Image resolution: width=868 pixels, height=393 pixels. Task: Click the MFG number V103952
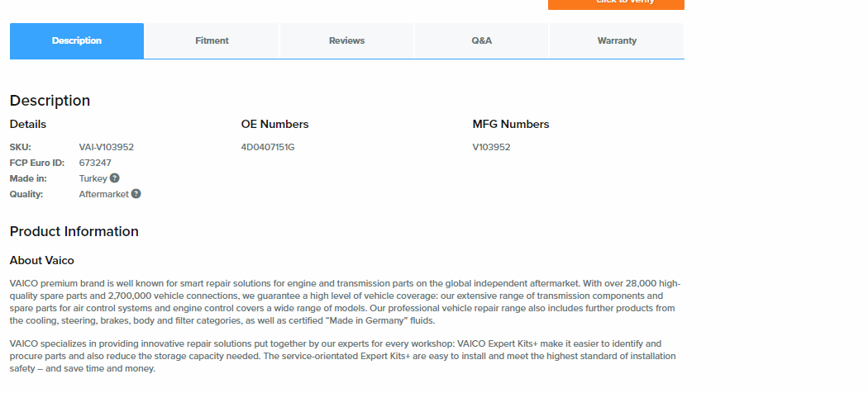tap(491, 147)
